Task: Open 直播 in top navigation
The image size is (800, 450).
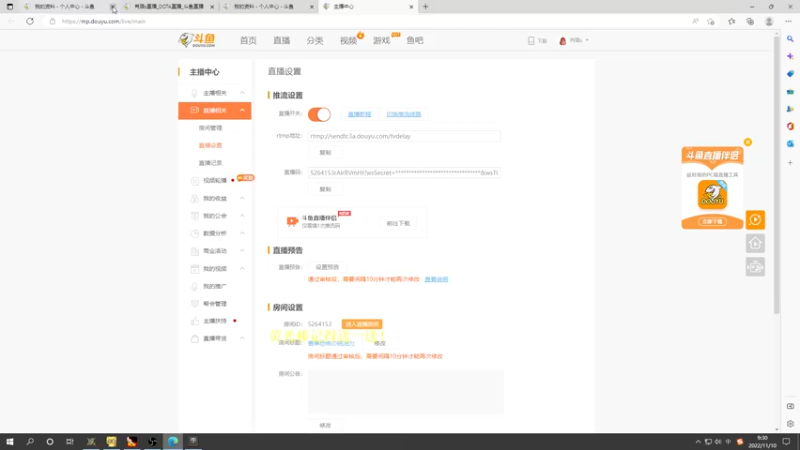Action: [x=282, y=40]
